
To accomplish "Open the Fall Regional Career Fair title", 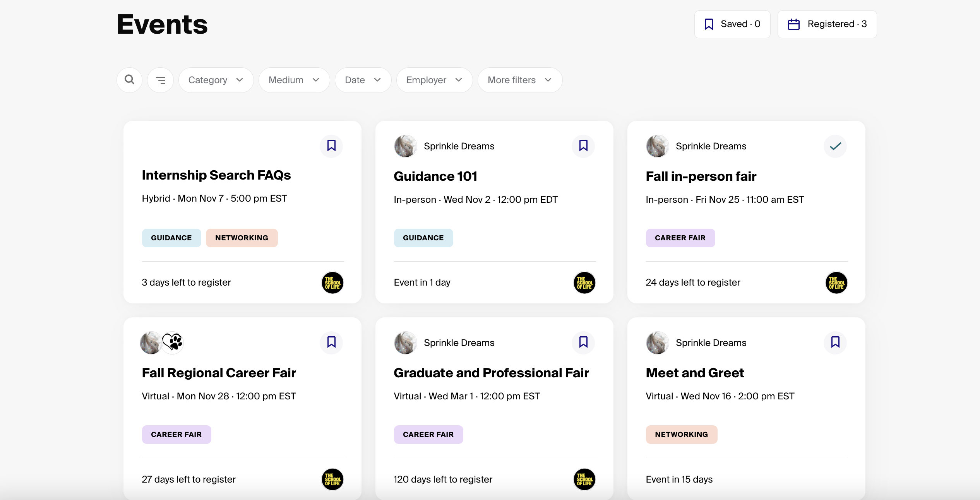I will (x=219, y=373).
